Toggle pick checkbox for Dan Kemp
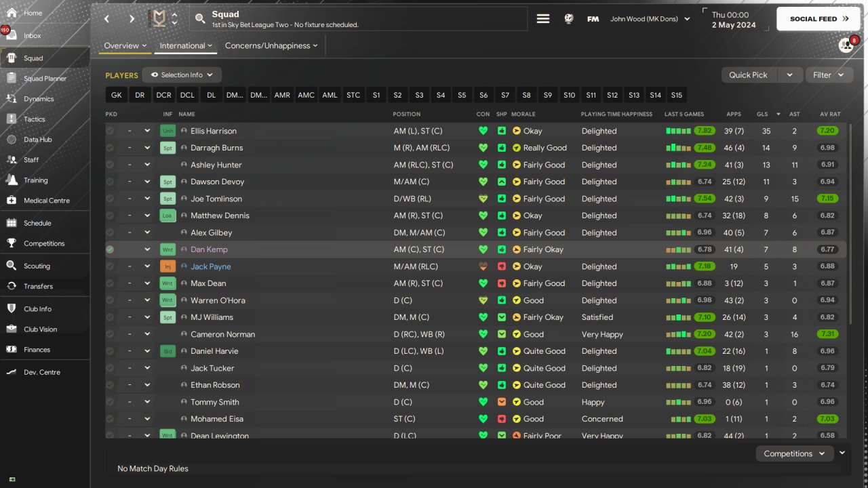This screenshot has height=488, width=868. (x=110, y=249)
